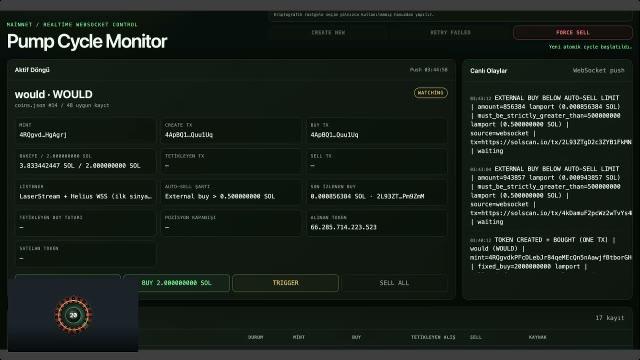Open the circular 20 countdown widget
The height and width of the screenshot is (360, 640).
pos(73,315)
